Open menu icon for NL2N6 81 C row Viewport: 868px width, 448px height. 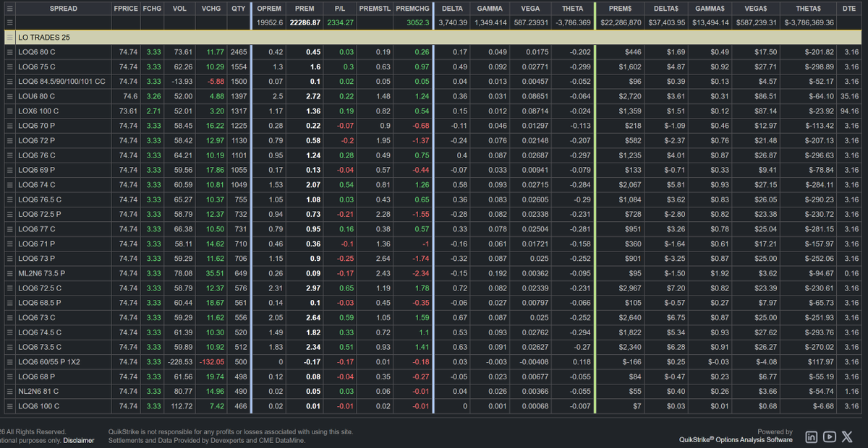pos(9,392)
